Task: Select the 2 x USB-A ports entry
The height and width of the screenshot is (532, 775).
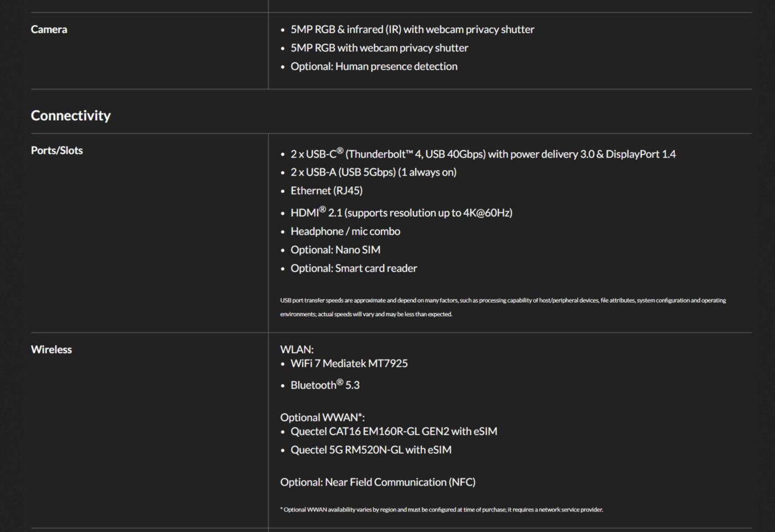Action: click(373, 172)
